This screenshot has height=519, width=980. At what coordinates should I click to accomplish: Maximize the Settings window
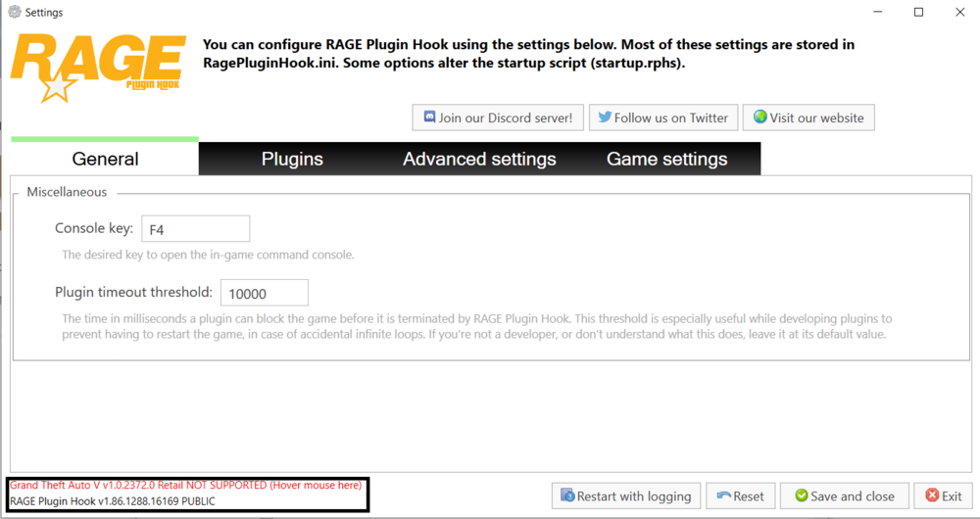coord(918,13)
